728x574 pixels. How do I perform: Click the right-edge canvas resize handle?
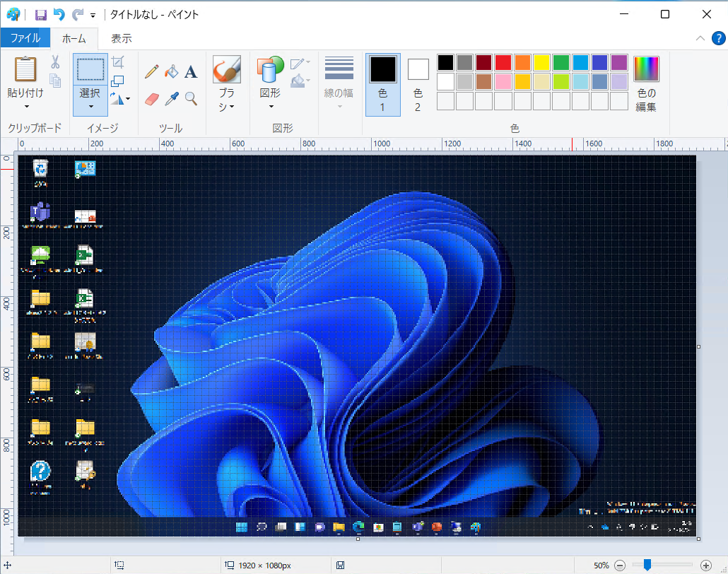coord(699,346)
